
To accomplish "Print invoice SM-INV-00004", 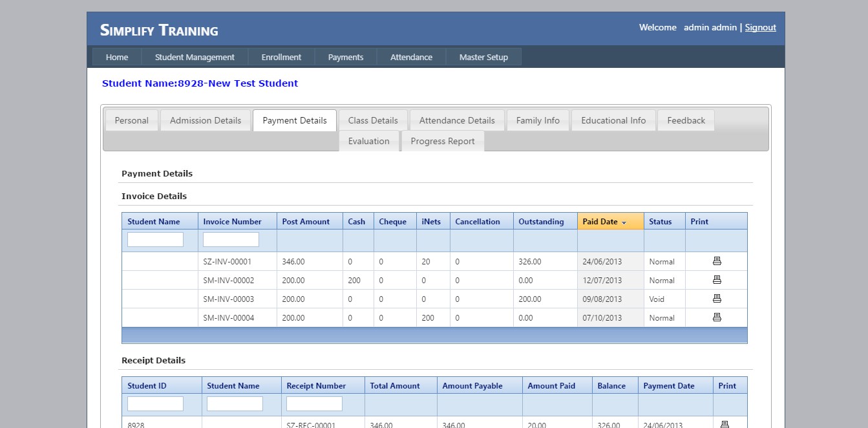I will tap(716, 317).
